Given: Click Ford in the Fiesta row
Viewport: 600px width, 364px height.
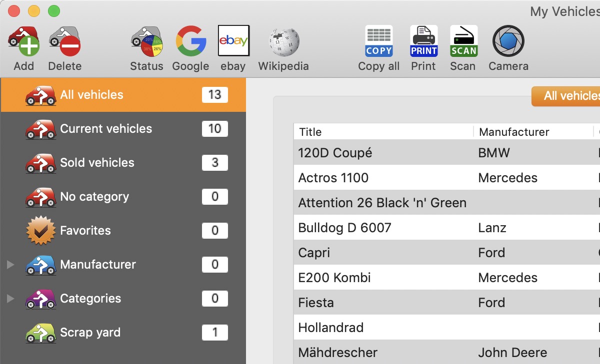Looking at the screenshot, I should pos(491,303).
